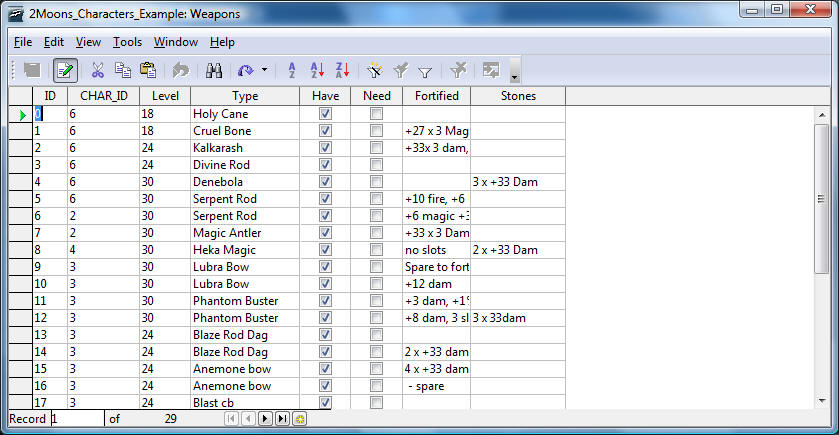Viewport: 839px width, 435px height.
Task: Click the Paste clipboard icon
Action: point(148,70)
